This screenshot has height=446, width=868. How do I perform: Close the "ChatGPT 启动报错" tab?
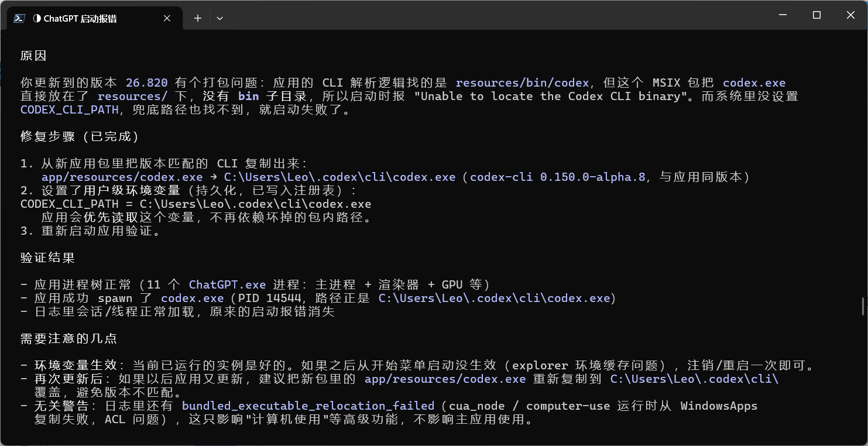pos(167,18)
